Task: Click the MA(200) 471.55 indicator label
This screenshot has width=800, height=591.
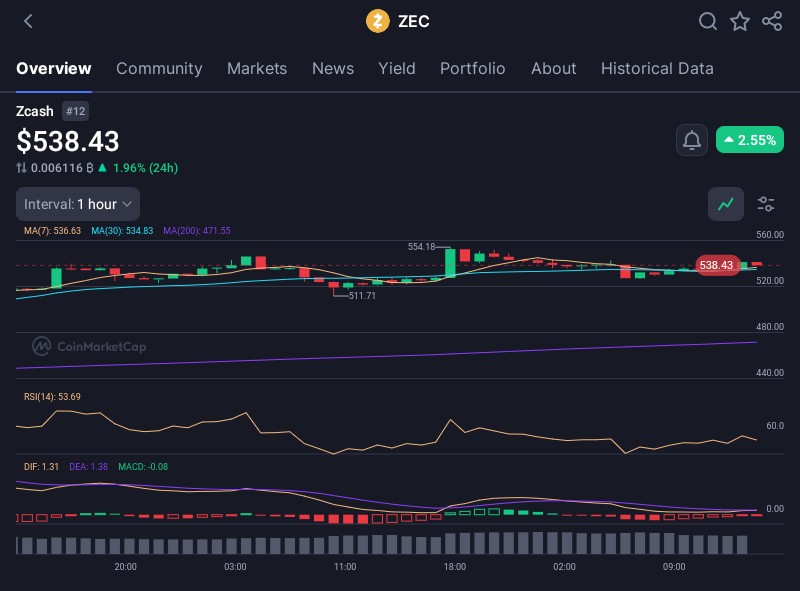Action: 197,231
